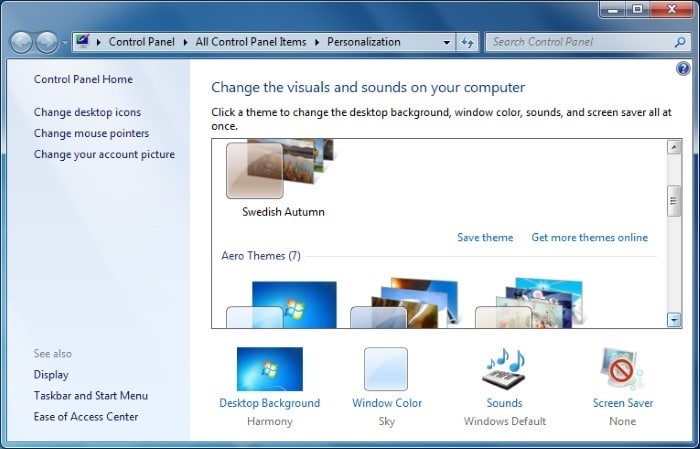Click the Swedish Autumn theme name

click(283, 212)
